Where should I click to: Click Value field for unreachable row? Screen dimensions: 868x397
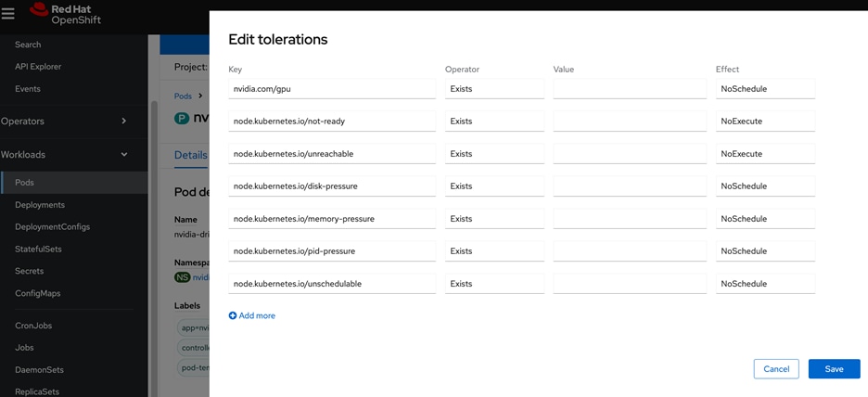tap(630, 154)
